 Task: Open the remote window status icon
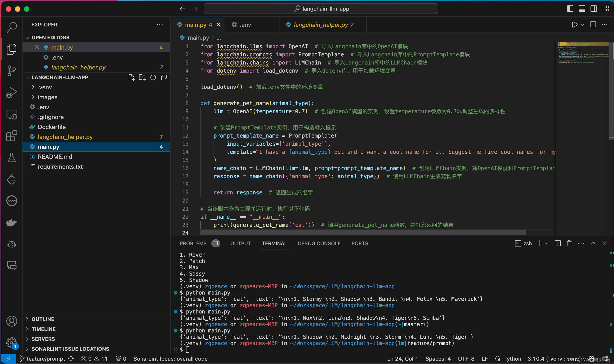tap(9, 359)
